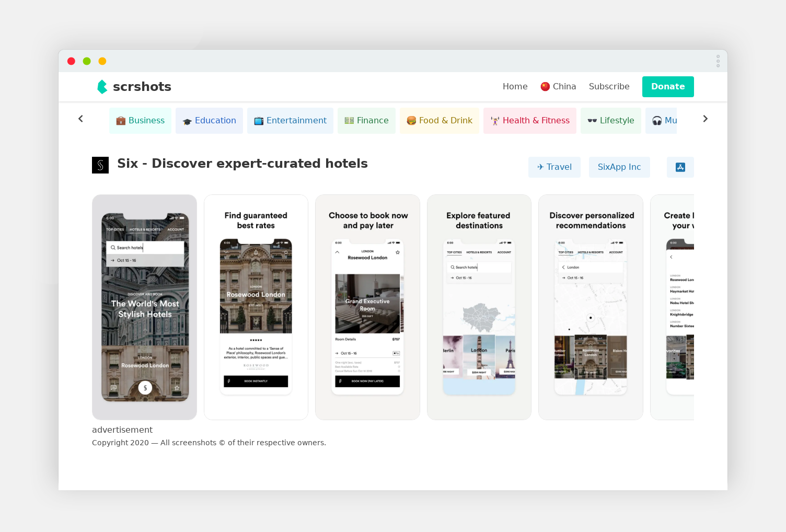Select the Food & Drink category
This screenshot has width=786, height=532.
pos(440,121)
